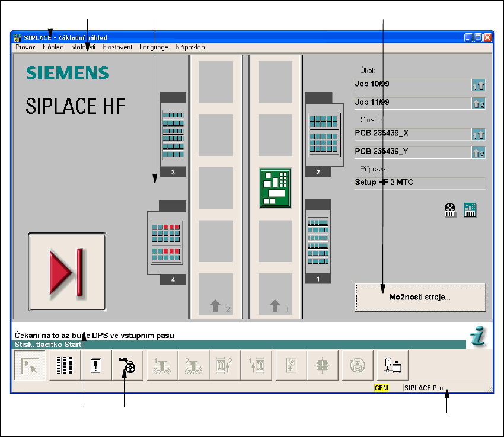Open the Nápověda menu

click(x=190, y=47)
